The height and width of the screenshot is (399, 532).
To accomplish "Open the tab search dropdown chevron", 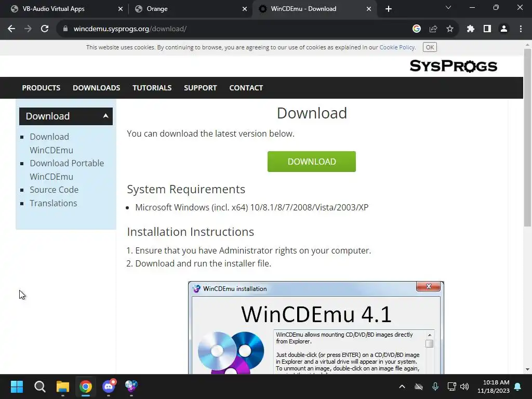I will click(448, 7).
